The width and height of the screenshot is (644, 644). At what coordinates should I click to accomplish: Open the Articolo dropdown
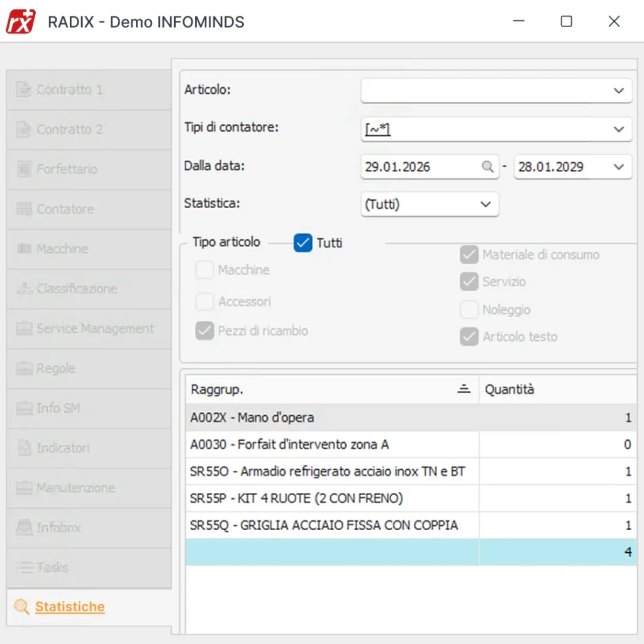(618, 91)
